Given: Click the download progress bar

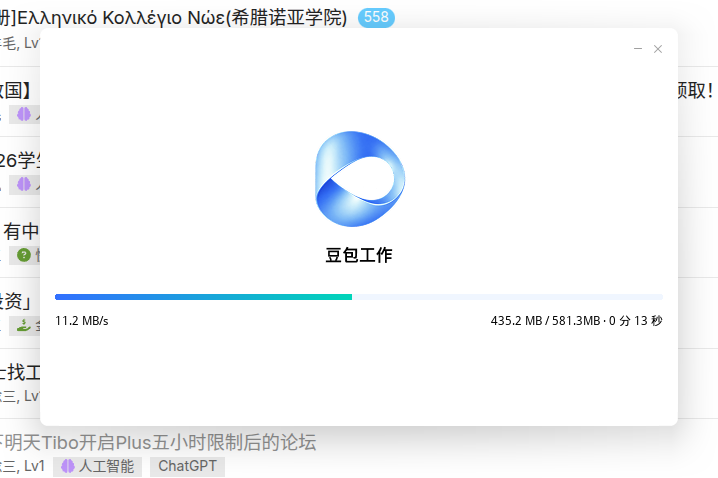Looking at the screenshot, I should 359,297.
